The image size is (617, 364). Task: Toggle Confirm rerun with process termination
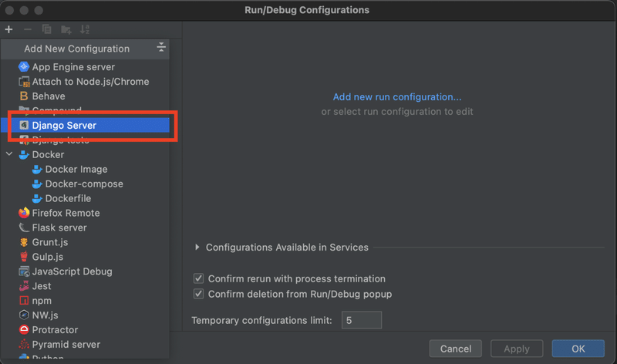click(x=199, y=278)
